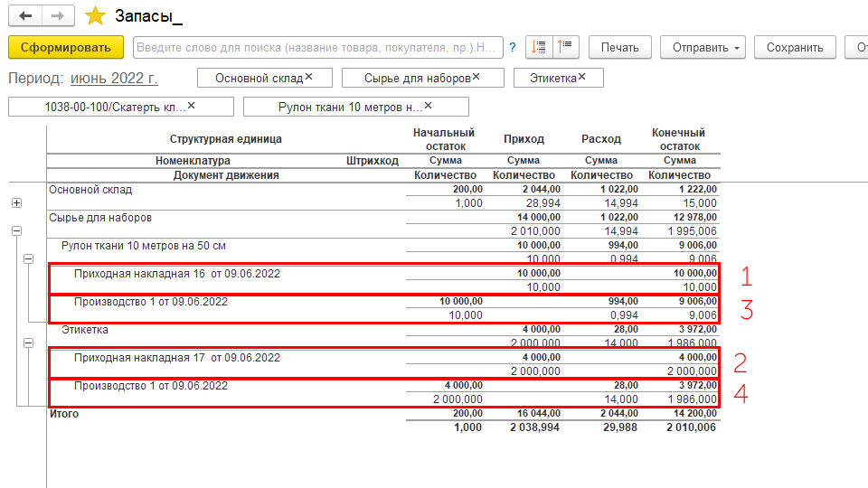Remove the 1038-00-100/Скатерть filter chip
Viewport: 868px width, 488px height.
pos(191,107)
